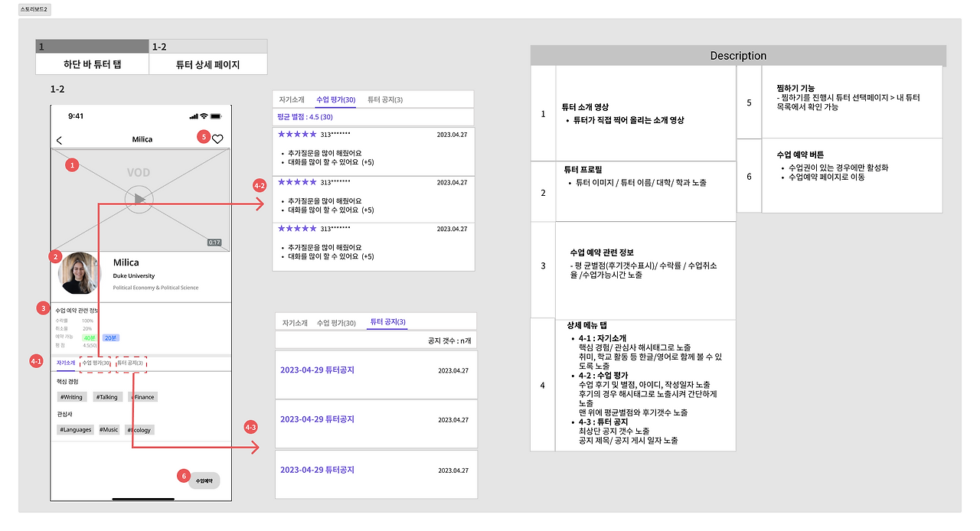The image size is (980, 531).
Task: Tap the #Ecology hashtag
Action: pos(139,430)
